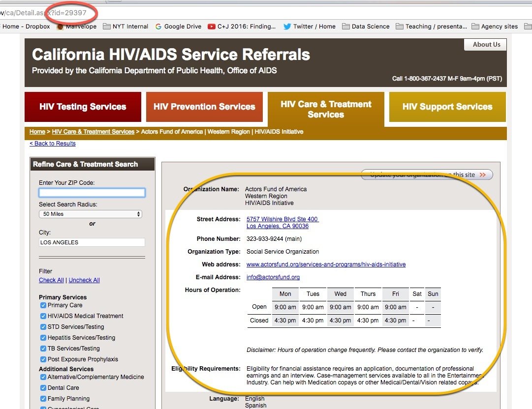
Task: Click the About Us button
Action: [485, 44]
